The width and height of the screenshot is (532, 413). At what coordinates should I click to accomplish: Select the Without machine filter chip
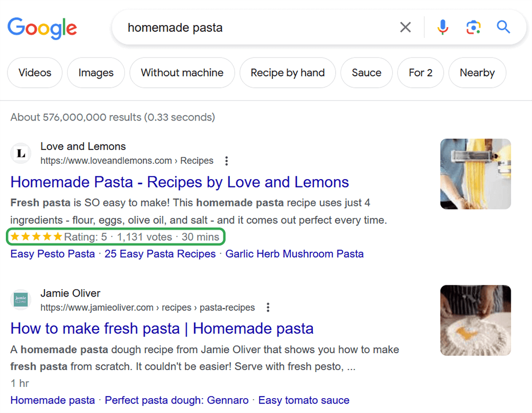pyautogui.click(x=182, y=73)
